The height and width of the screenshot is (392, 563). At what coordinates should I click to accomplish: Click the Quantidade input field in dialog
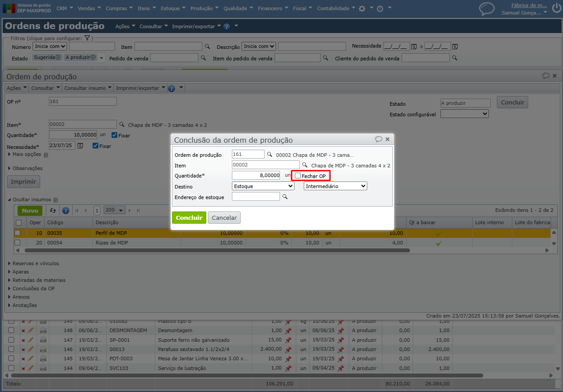pyautogui.click(x=256, y=175)
